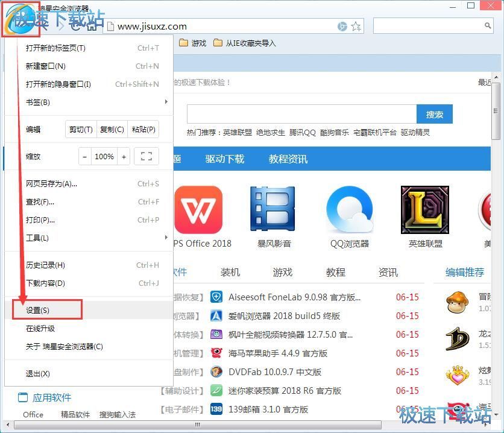Click the crowned heart game icon
Screen dimensions: 504x433
pos(458,376)
